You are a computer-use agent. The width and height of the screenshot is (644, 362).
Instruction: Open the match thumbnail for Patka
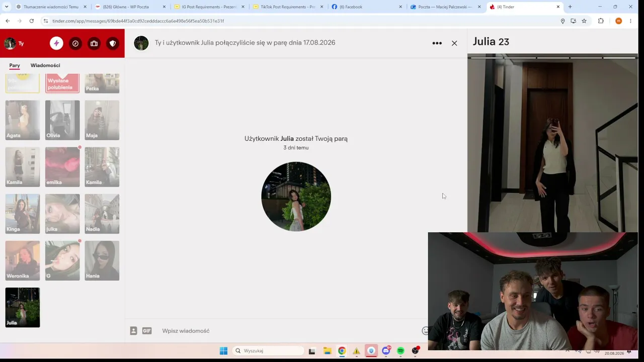point(102,83)
